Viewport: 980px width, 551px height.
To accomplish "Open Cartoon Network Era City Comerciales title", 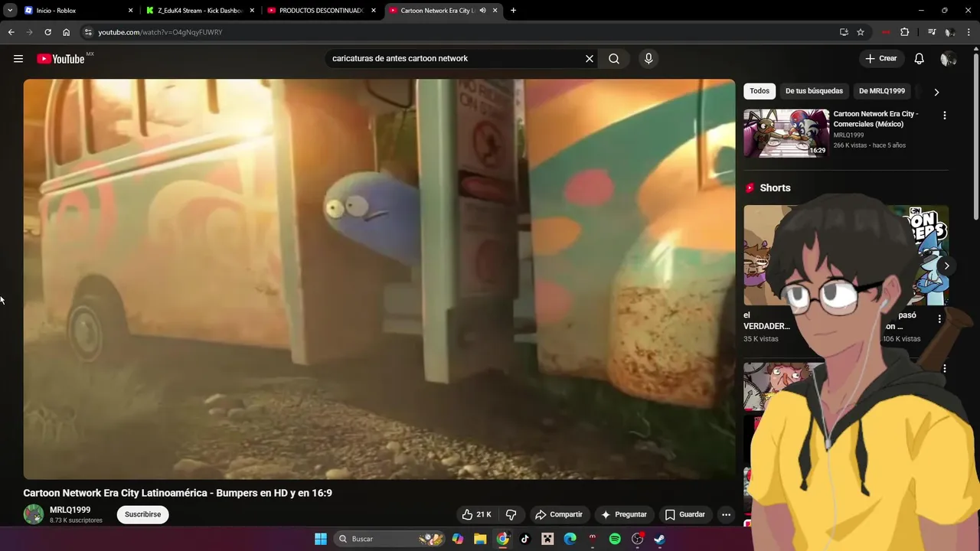I will point(876,119).
